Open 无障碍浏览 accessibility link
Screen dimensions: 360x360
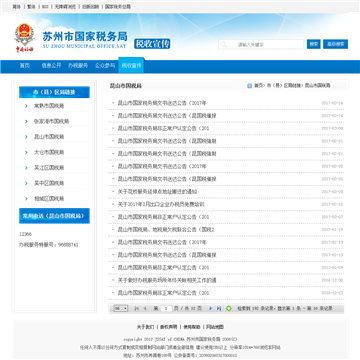(x=65, y=7)
